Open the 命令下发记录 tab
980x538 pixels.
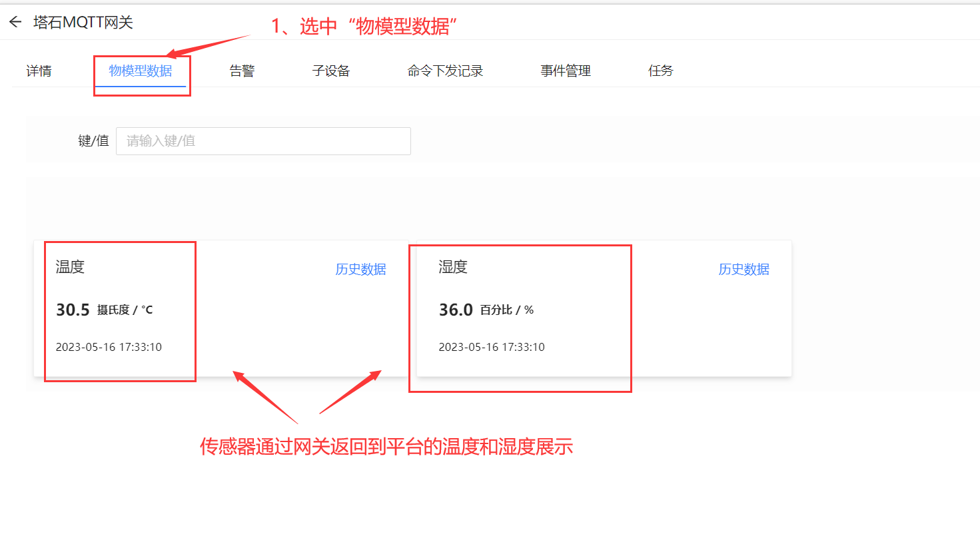pyautogui.click(x=445, y=71)
